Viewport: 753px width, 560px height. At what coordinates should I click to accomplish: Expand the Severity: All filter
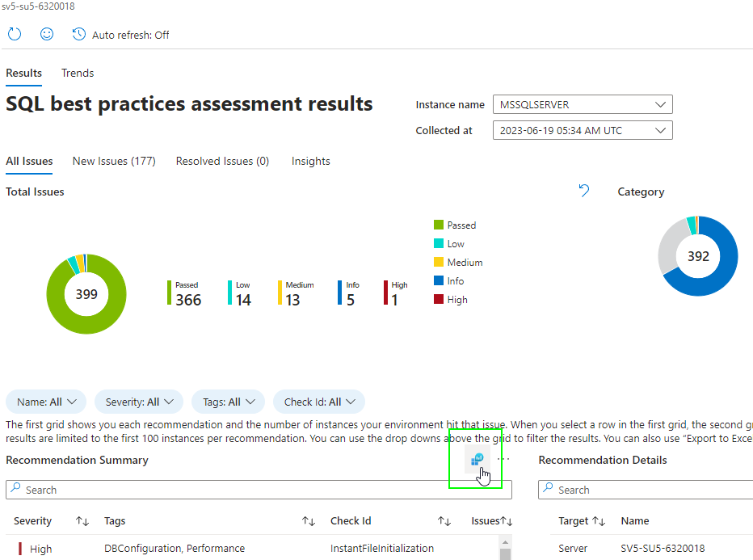tap(139, 402)
